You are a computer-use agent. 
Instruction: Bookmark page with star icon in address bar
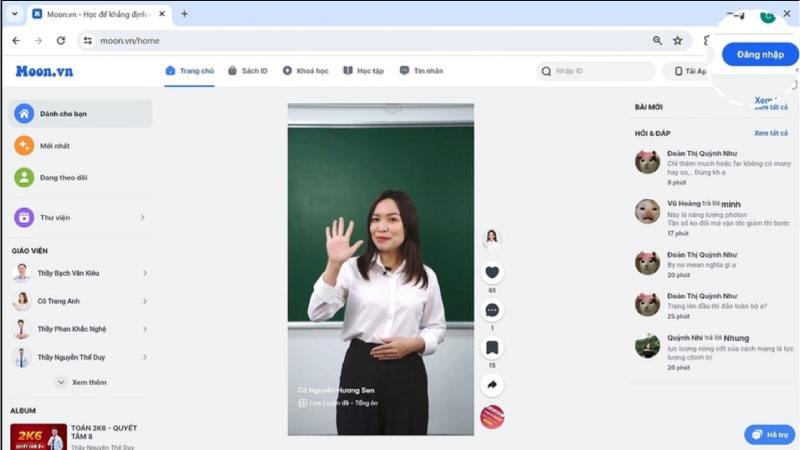pos(677,41)
